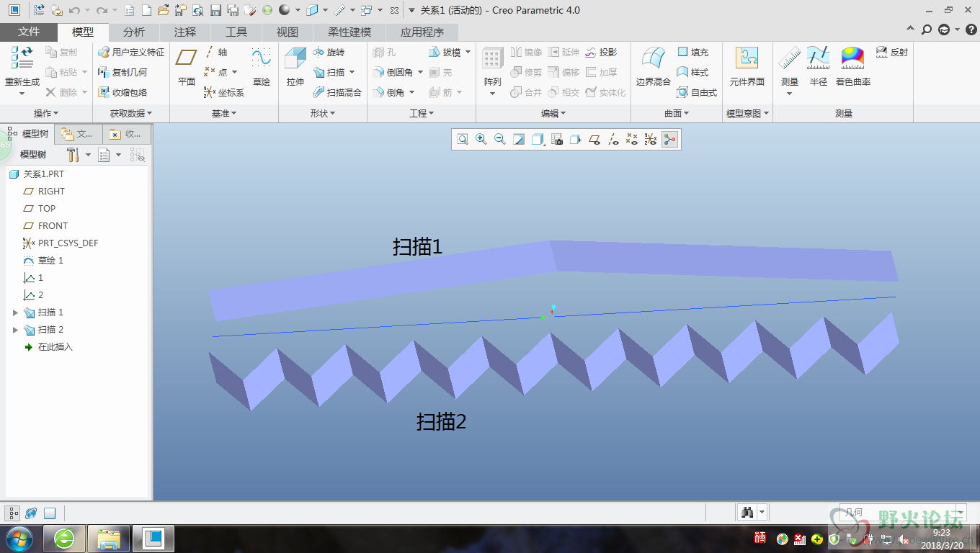Toggle datum axis display

613,140
